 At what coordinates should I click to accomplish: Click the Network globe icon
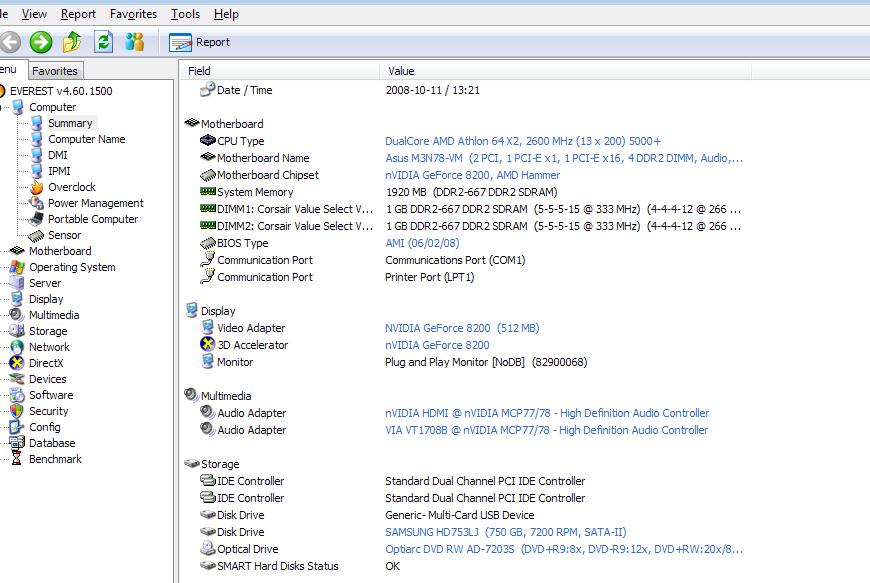(17, 347)
